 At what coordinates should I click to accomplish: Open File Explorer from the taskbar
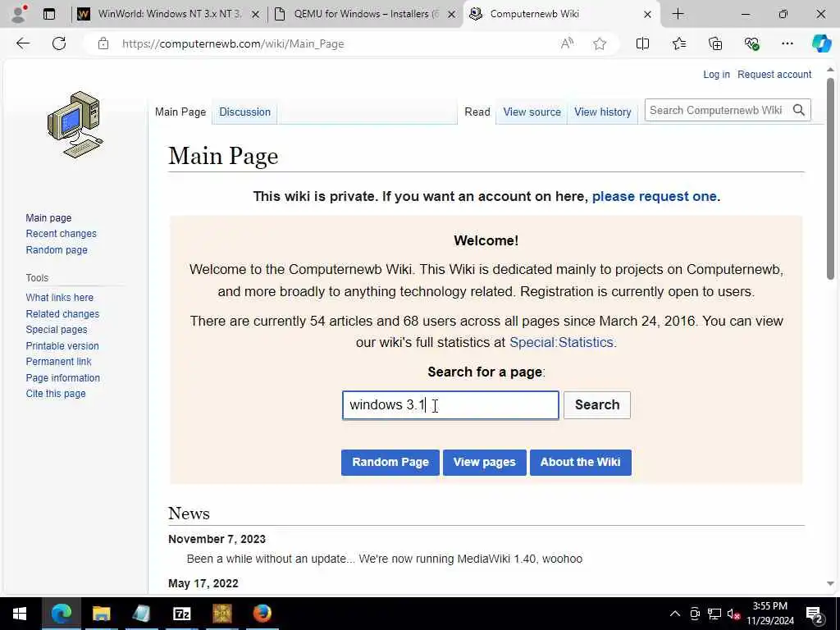tap(101, 614)
